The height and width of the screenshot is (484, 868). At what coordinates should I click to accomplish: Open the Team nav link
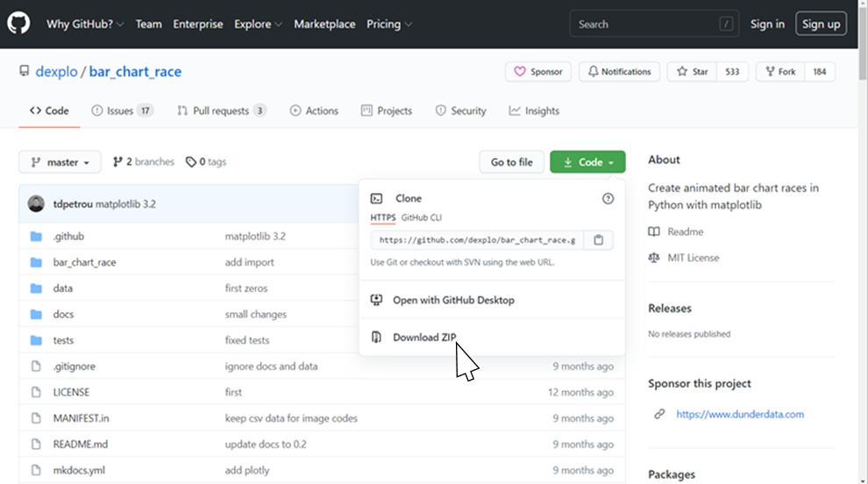click(148, 24)
